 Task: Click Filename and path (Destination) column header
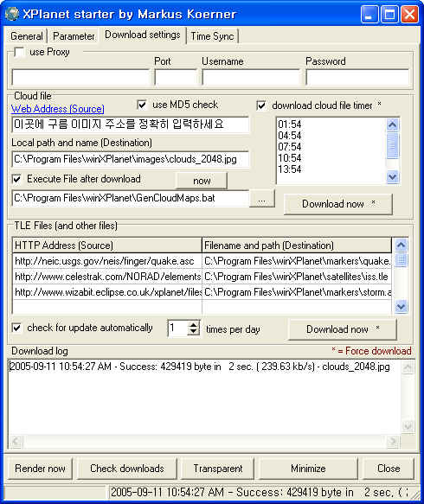(297, 246)
